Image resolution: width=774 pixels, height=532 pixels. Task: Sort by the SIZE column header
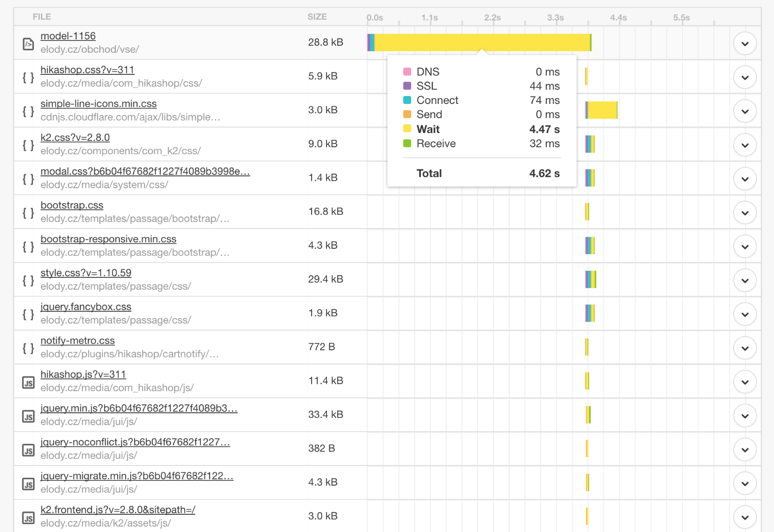[x=317, y=17]
